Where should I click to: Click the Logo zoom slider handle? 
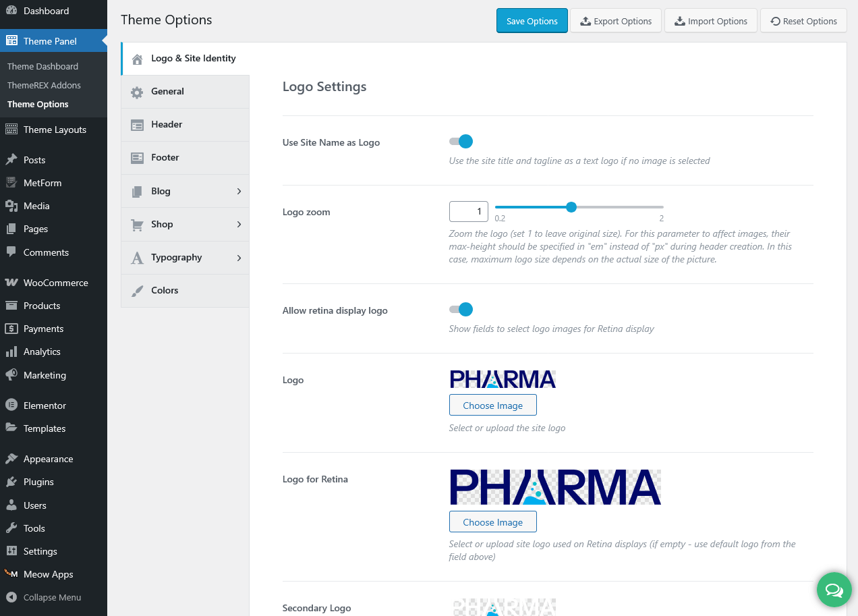coord(571,207)
